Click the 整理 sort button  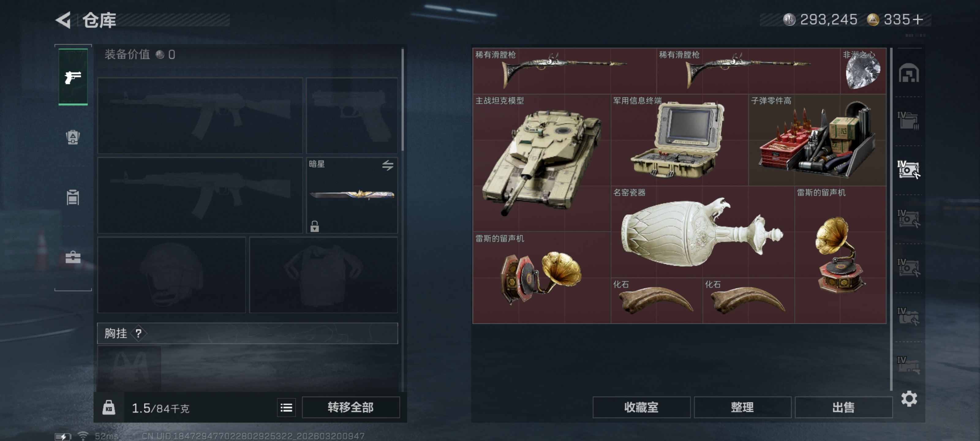742,408
